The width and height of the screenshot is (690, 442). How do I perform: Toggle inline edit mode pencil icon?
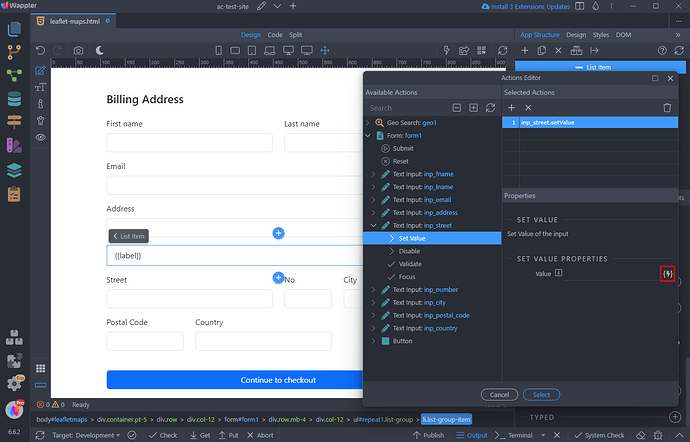(40, 70)
